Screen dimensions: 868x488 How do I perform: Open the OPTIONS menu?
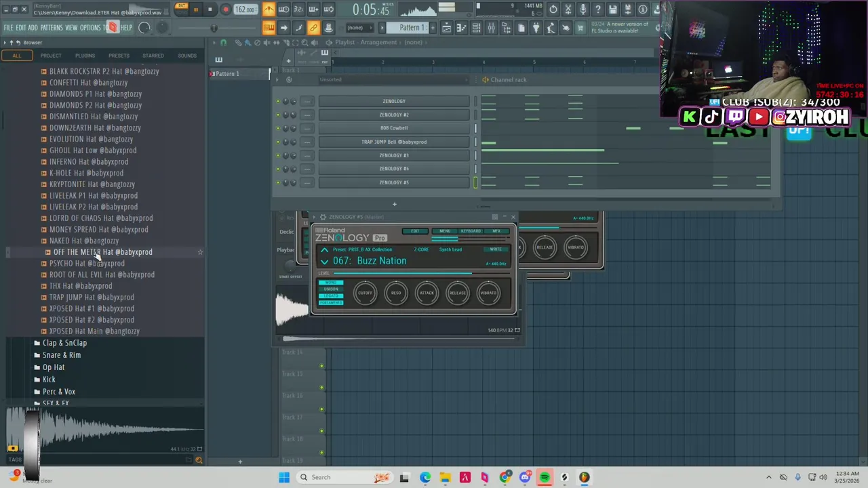pyautogui.click(x=90, y=28)
